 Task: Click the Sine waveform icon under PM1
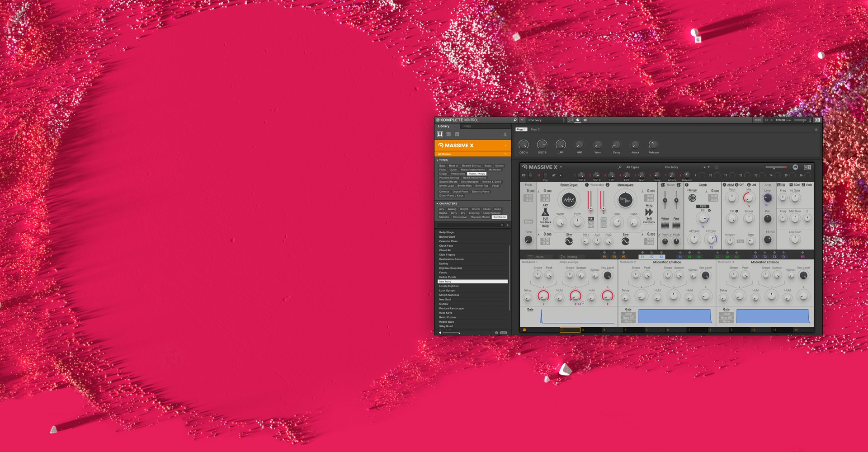[569, 242]
